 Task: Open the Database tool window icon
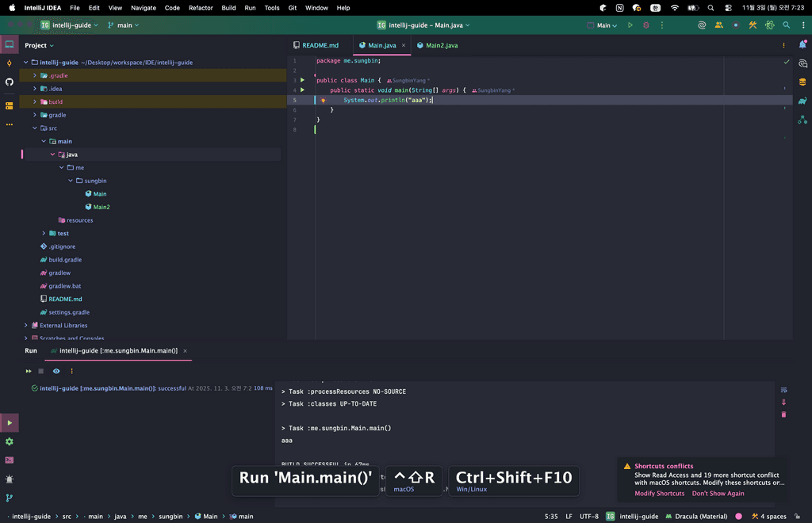click(802, 82)
